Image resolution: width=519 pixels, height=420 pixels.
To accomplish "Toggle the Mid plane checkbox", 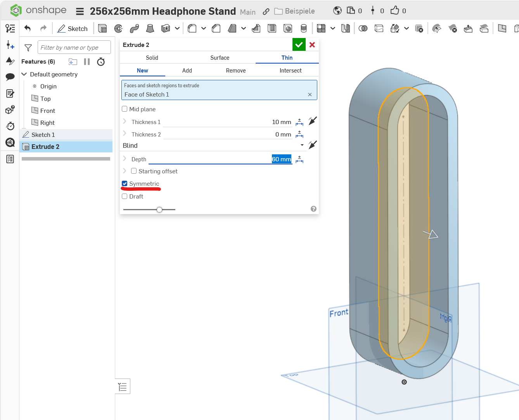I will (125, 109).
